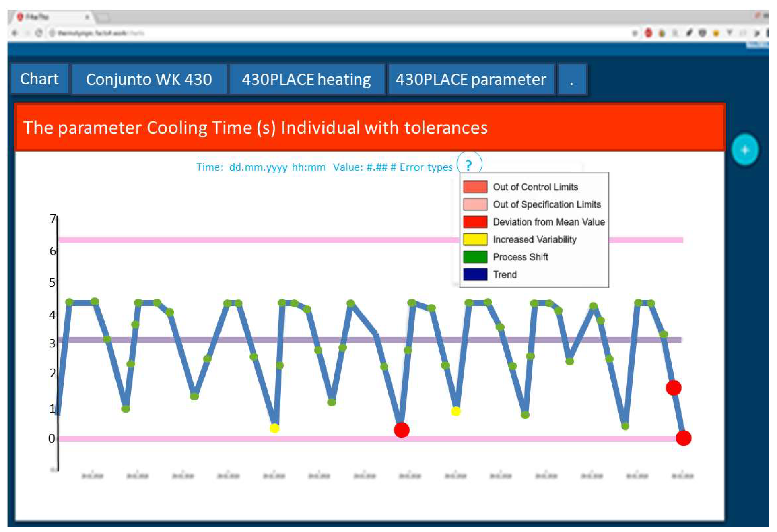Click the question mark help icon
Image resolution: width=777 pixels, height=532 pixels.
tap(469, 165)
